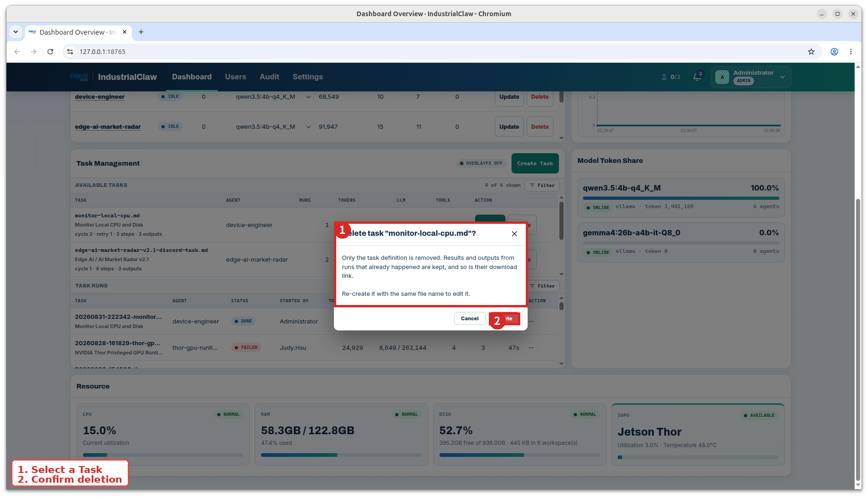The height and width of the screenshot is (497, 868).
Task: Filter the available tasks list
Action: (x=542, y=186)
